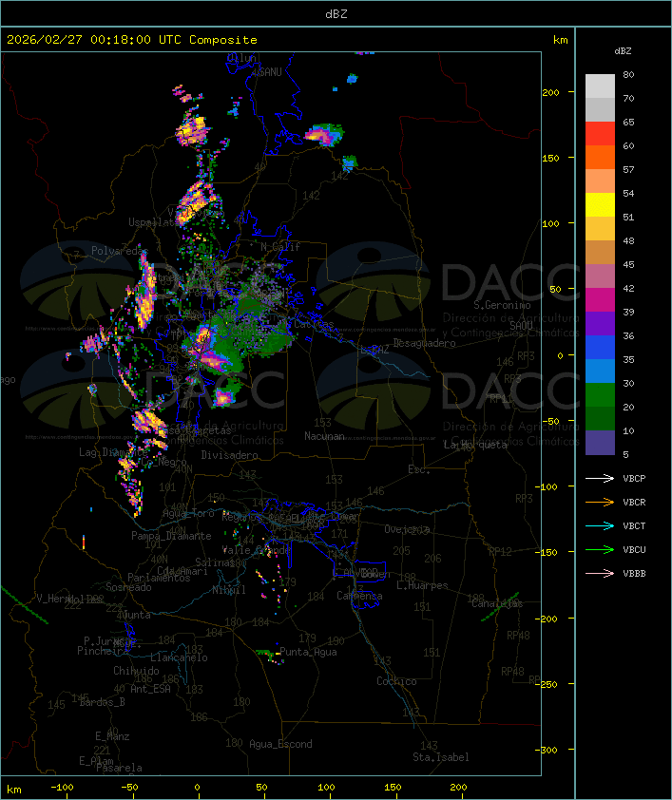
Task: Click the Divisadero place label
Action: click(230, 454)
